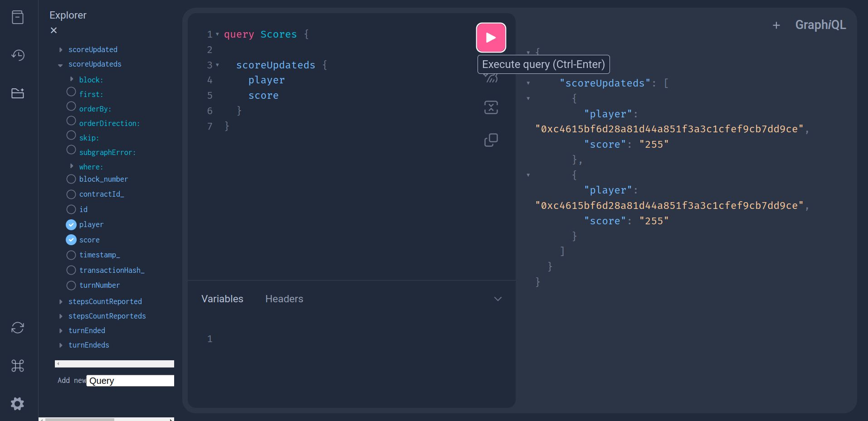Screen dimensions: 868x421
Task: Expand the scoreUpdated tree node
Action: point(61,50)
